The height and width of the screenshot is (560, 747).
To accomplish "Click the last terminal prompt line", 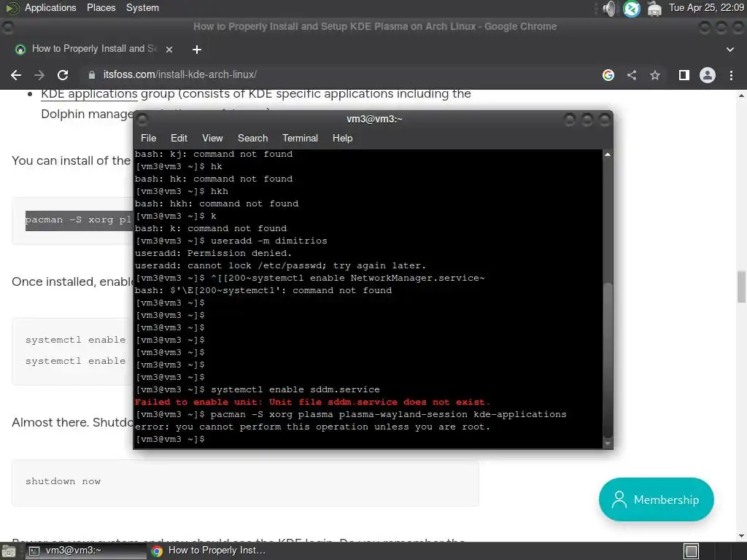I will click(x=170, y=439).
